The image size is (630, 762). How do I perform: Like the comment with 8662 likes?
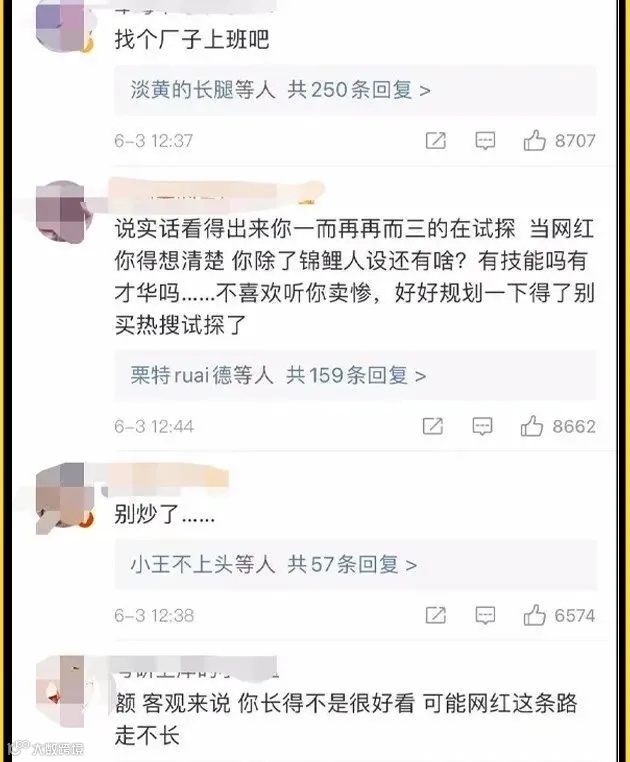[531, 426]
